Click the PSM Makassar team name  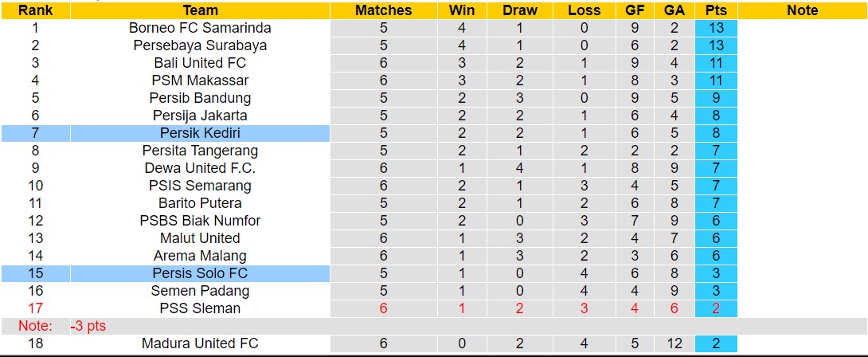(x=200, y=80)
